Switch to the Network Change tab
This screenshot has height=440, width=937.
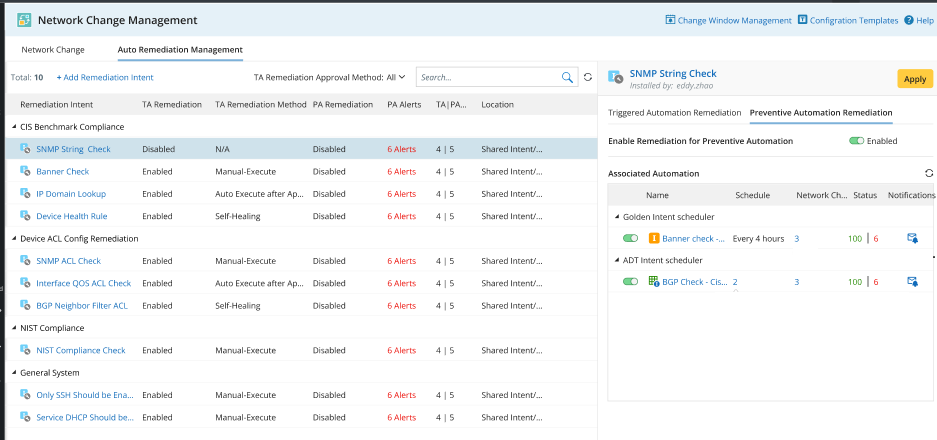click(53, 49)
